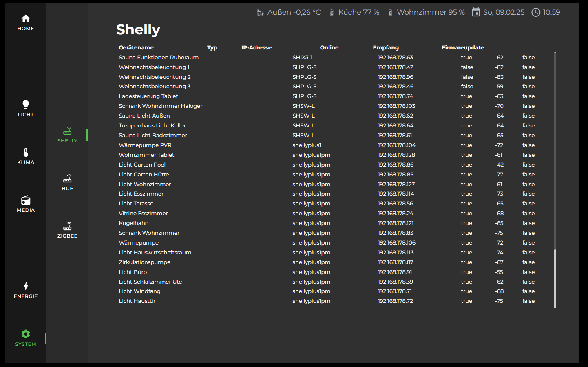This screenshot has width=588, height=367.
Task: Select the Sauna Licht Badezimmer device
Action: tap(153, 136)
